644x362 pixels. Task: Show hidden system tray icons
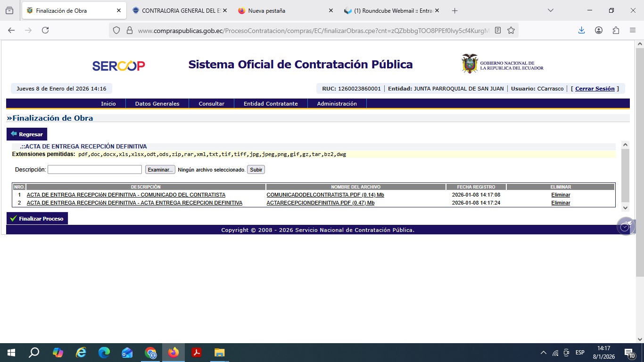tap(543, 353)
